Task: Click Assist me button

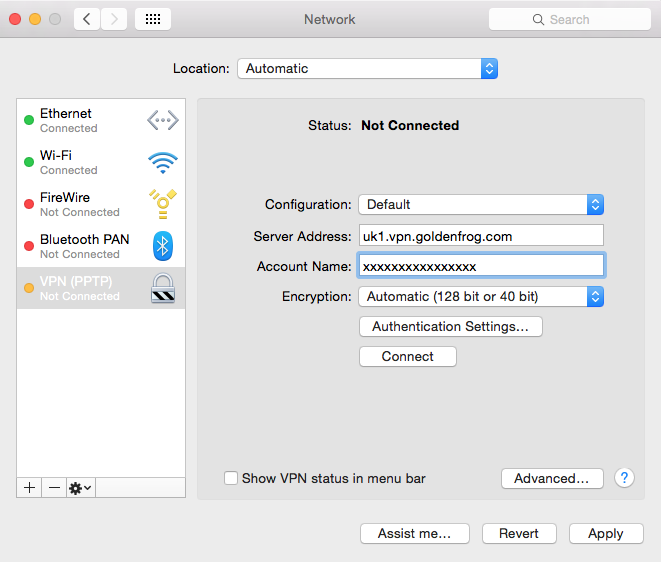Action: (x=415, y=533)
